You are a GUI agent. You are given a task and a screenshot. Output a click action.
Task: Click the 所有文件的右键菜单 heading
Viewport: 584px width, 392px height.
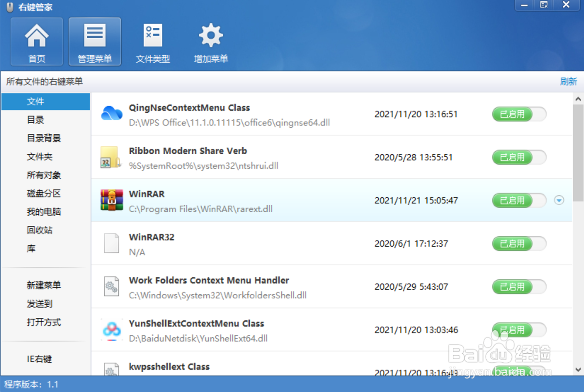[x=44, y=82]
